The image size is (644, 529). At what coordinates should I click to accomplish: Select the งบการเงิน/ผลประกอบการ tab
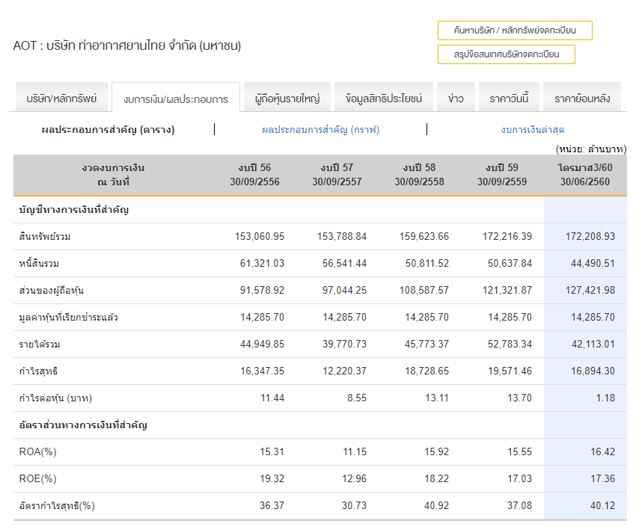[176, 99]
